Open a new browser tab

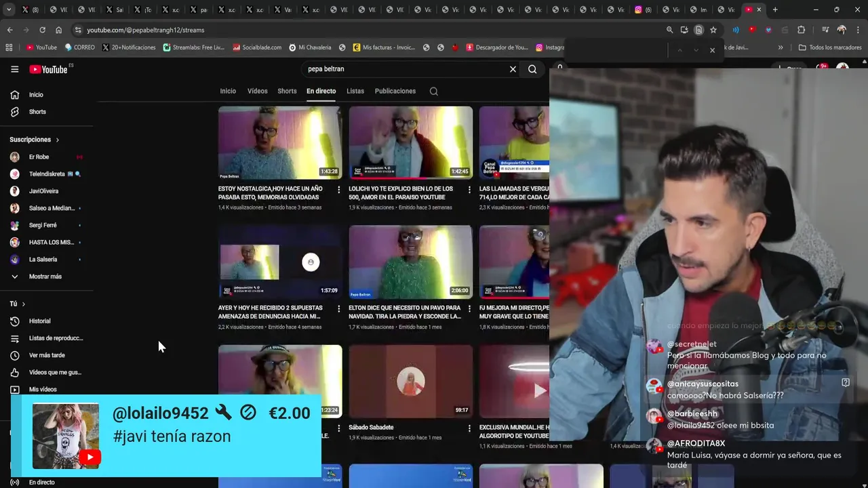coord(775,9)
